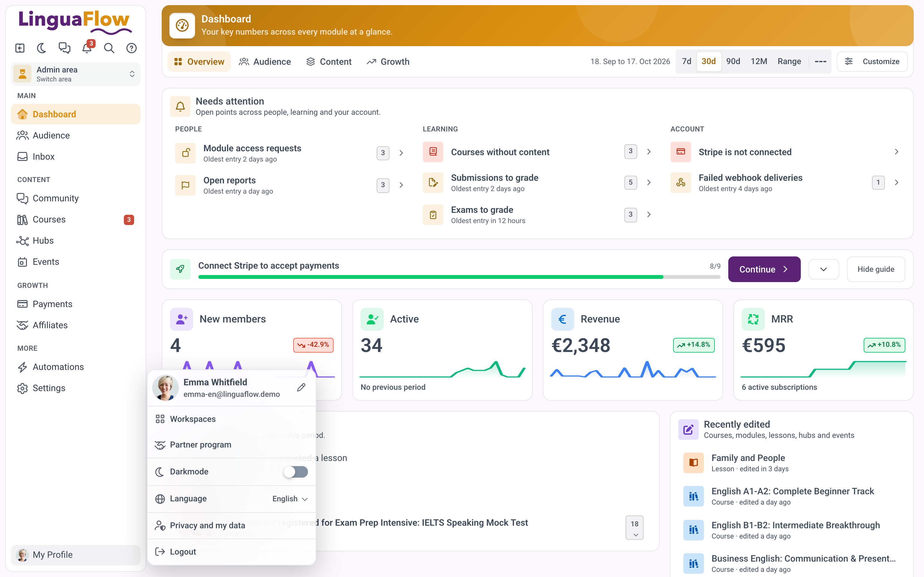Viewport: 924px width, 577px height.
Task: Click the Hide guide button
Action: click(x=876, y=269)
